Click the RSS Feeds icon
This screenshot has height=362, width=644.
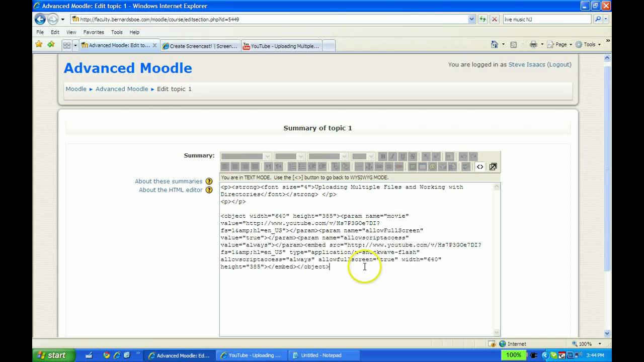click(514, 44)
